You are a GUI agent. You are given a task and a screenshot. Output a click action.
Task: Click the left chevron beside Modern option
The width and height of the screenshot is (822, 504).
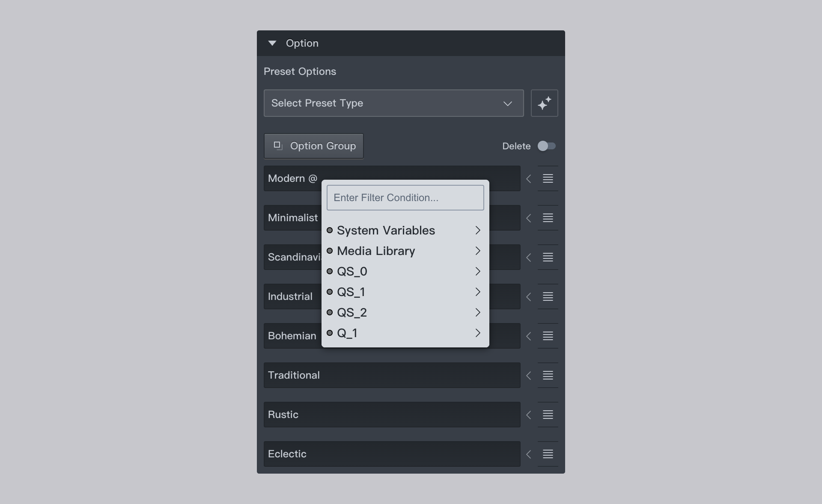point(529,179)
